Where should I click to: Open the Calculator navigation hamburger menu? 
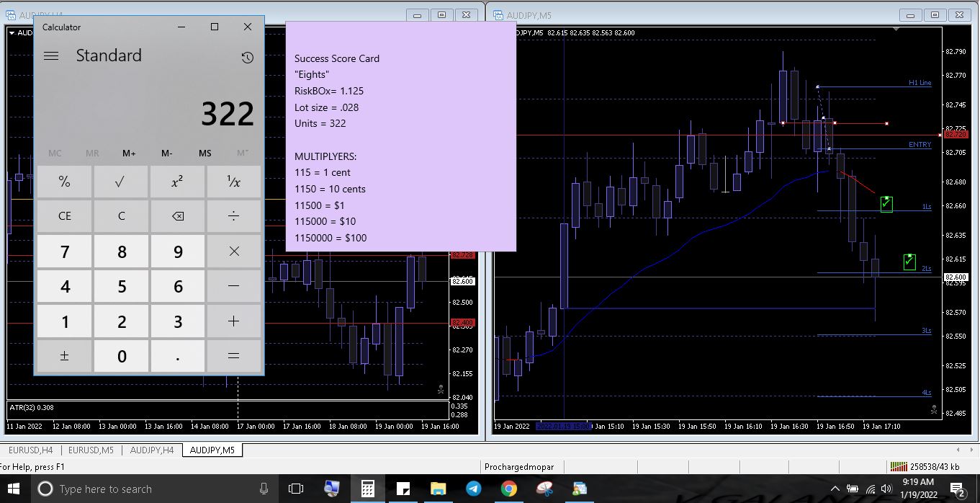pos(51,56)
